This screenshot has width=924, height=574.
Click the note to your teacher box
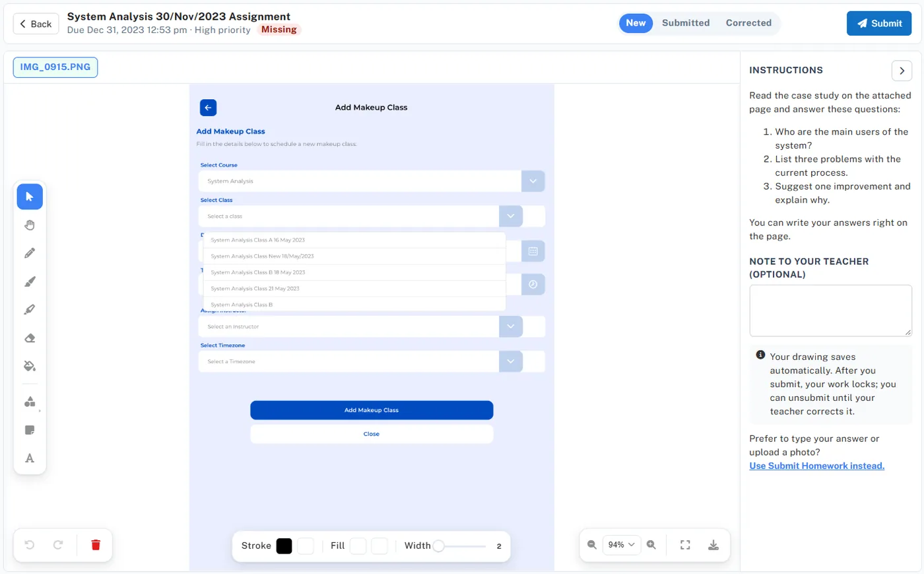(830, 311)
